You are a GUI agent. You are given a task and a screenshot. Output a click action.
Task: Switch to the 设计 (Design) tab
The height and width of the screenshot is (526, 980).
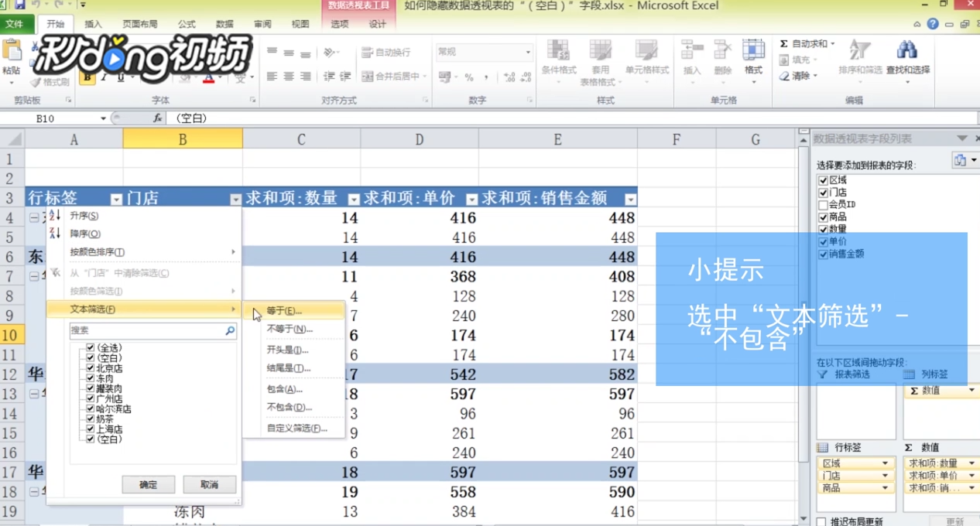(377, 24)
